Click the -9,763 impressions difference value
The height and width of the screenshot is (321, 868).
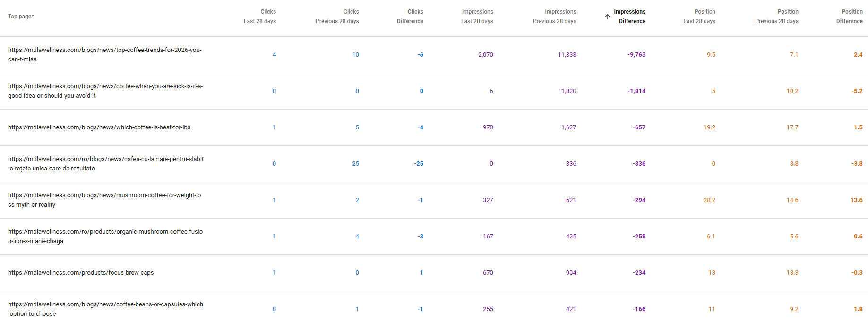[636, 55]
